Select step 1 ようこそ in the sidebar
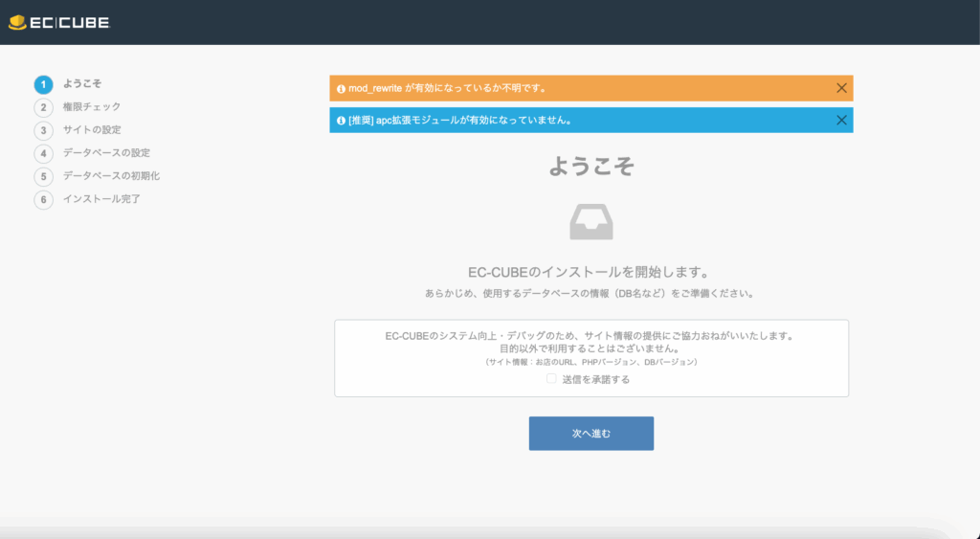 pos(68,84)
